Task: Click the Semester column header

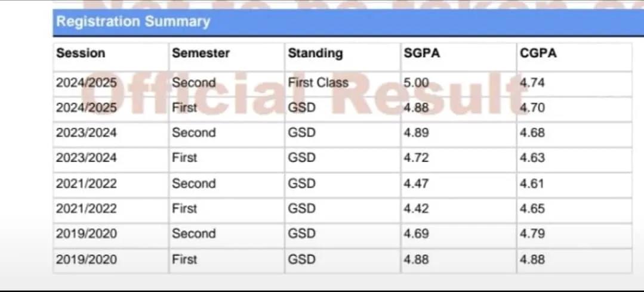Action: coord(201,53)
